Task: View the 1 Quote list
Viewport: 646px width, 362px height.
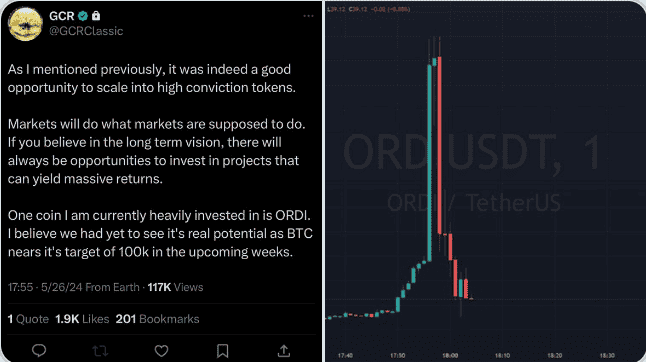Action: coord(28,319)
